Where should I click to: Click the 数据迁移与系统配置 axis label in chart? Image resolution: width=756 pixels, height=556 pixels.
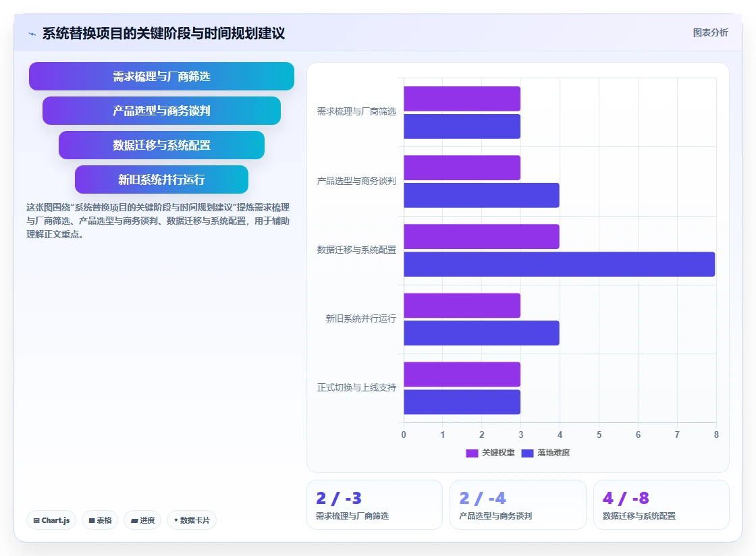(356, 250)
